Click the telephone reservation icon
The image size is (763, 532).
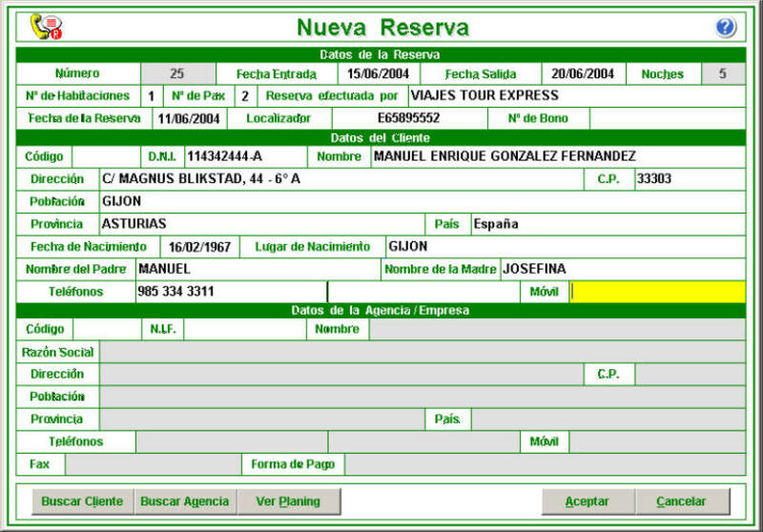click(45, 27)
